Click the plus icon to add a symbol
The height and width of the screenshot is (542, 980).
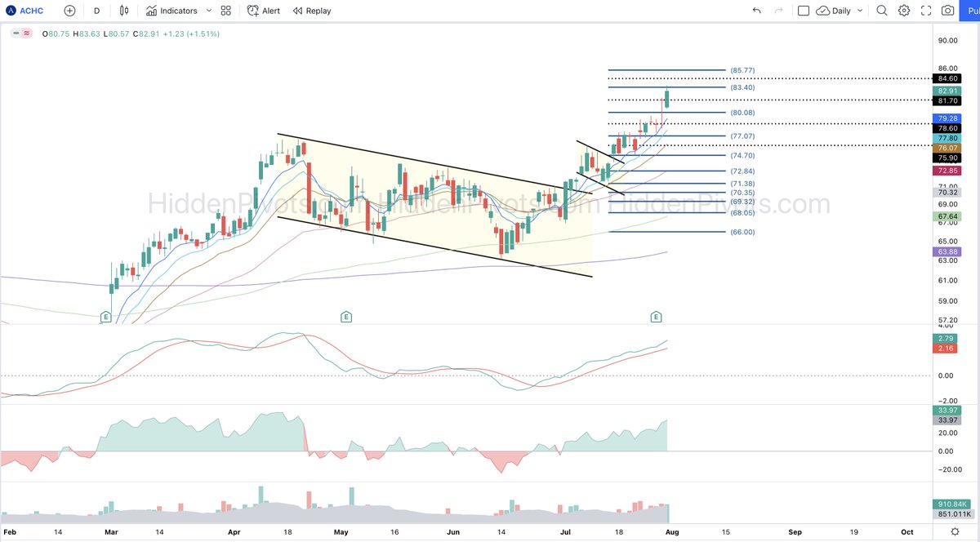click(x=69, y=11)
